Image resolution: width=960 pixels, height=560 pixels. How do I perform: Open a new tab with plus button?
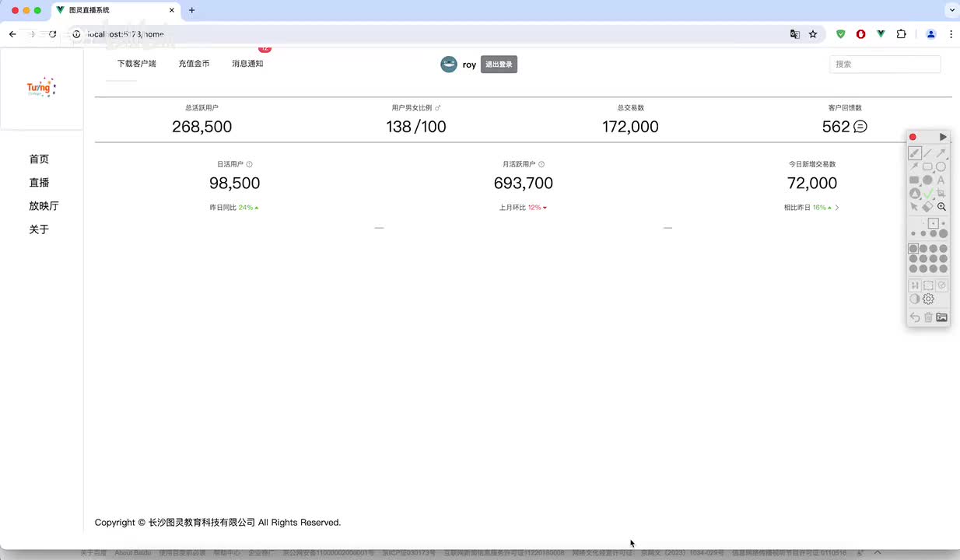192,10
